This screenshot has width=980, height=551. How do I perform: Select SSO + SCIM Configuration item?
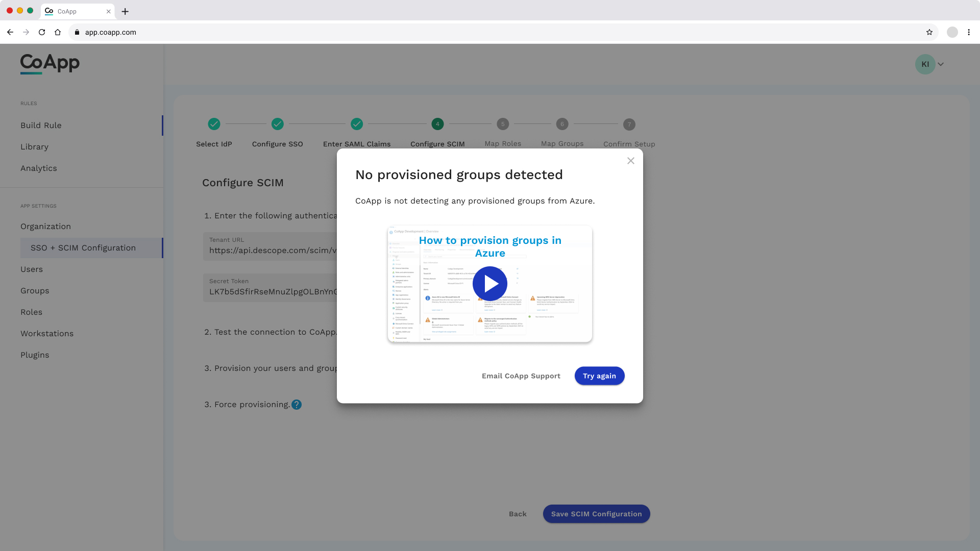[x=92, y=248]
